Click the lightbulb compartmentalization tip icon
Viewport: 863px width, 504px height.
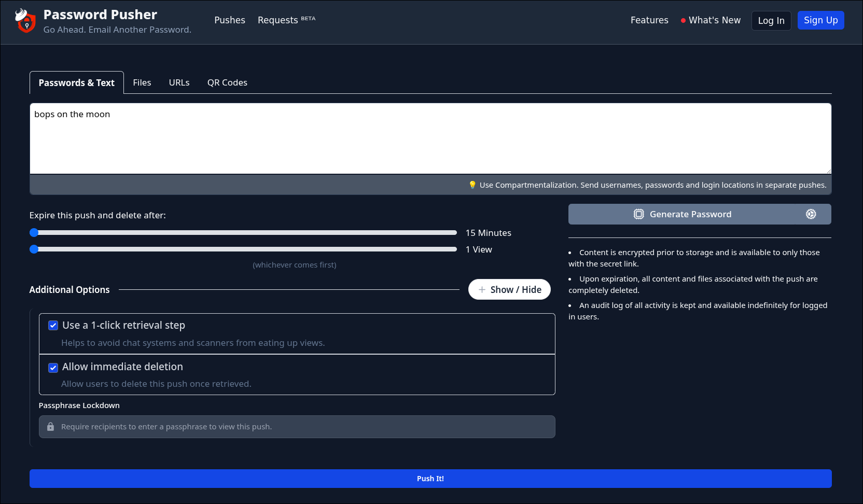(472, 185)
